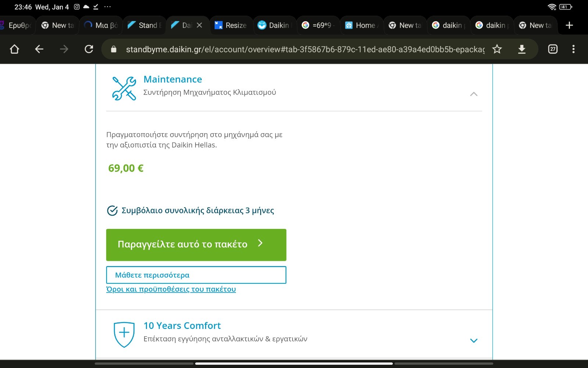Expand the 10 Years Comfort section
The image size is (588, 368).
coord(474,340)
